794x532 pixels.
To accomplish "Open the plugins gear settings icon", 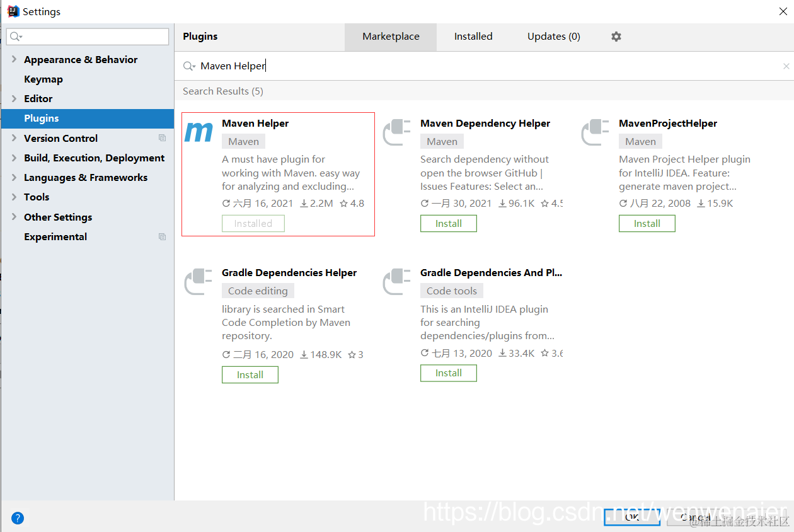I will click(x=616, y=37).
